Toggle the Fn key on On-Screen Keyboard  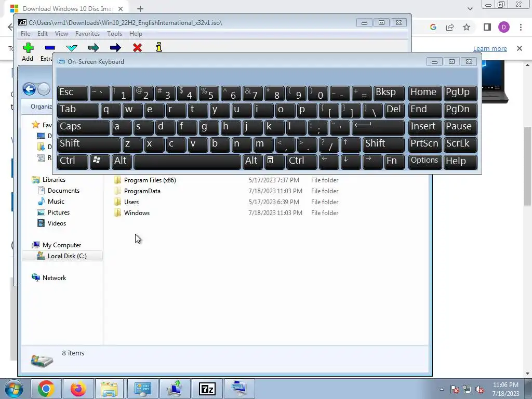tap(395, 162)
